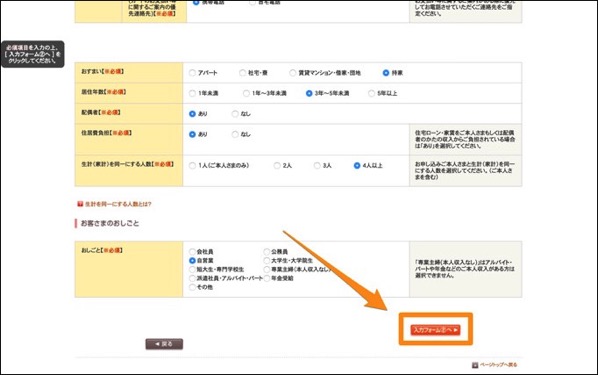
Task: Select 5年以上 for years of residence
Action: coord(371,93)
